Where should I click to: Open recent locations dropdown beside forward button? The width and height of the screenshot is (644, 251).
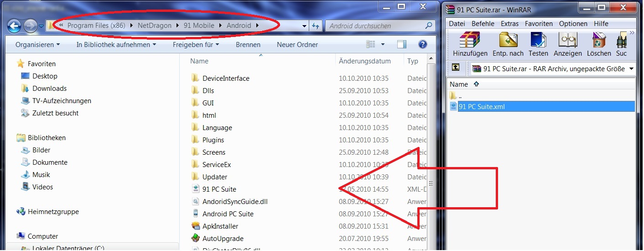[42, 26]
